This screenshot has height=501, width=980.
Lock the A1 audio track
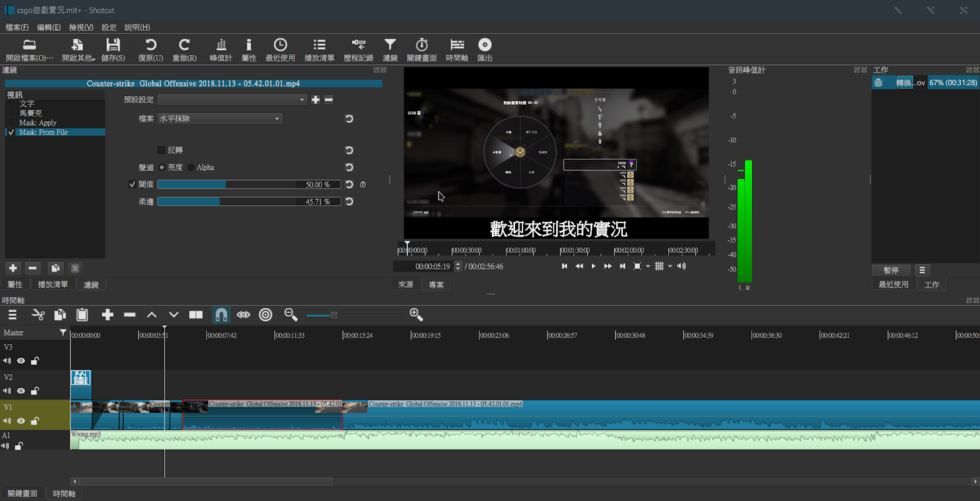(19, 446)
